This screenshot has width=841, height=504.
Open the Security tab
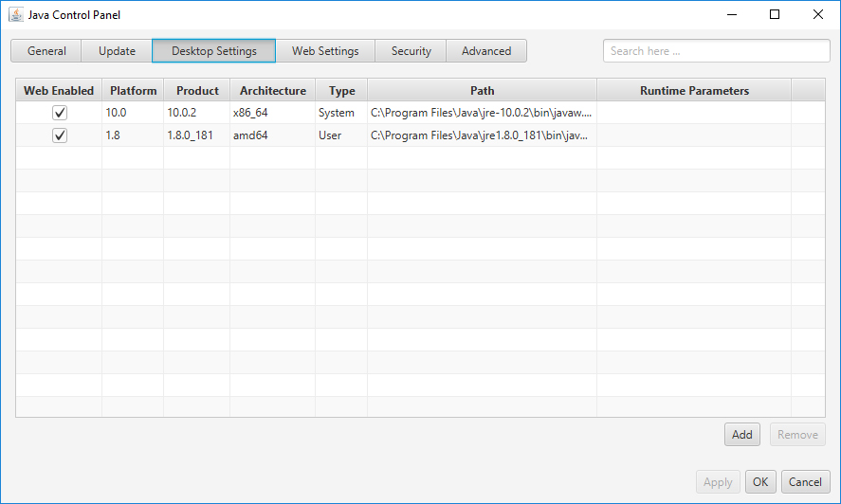[411, 51]
